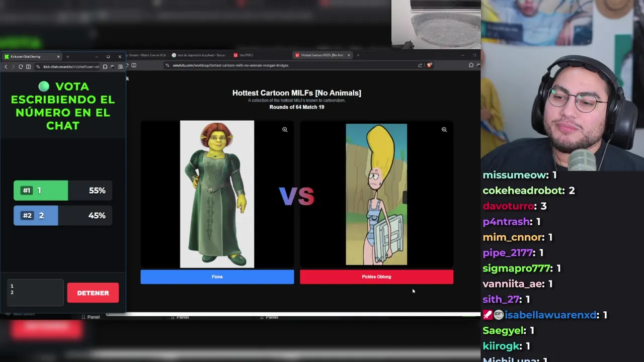Click the Brave shields icon
This screenshot has height=362, width=644.
pos(429,65)
